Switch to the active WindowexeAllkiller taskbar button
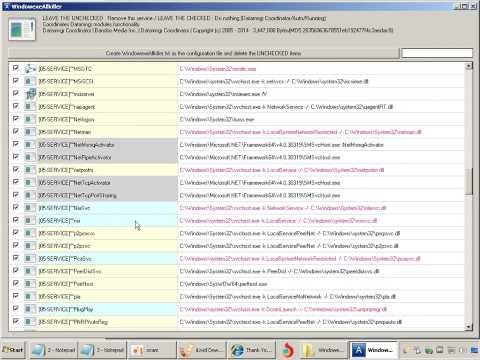This screenshot has height=360, width=480. point(373,350)
